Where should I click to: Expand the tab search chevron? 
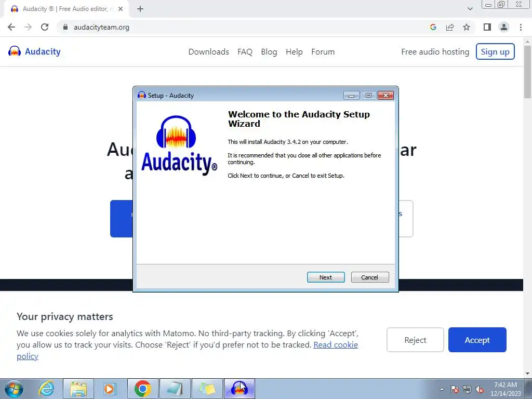coord(470,9)
